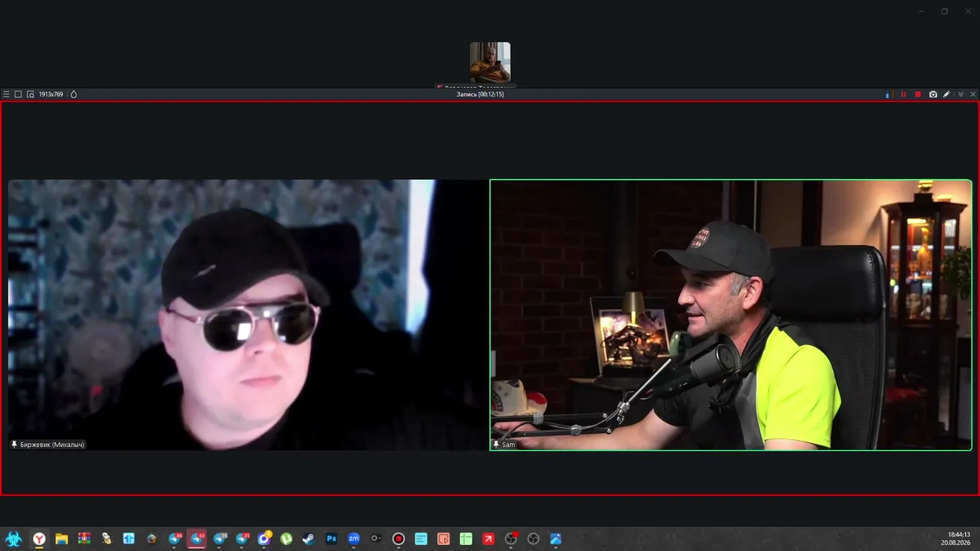Open Telegram with the 59 badge
The height and width of the screenshot is (551, 980).
click(x=220, y=539)
